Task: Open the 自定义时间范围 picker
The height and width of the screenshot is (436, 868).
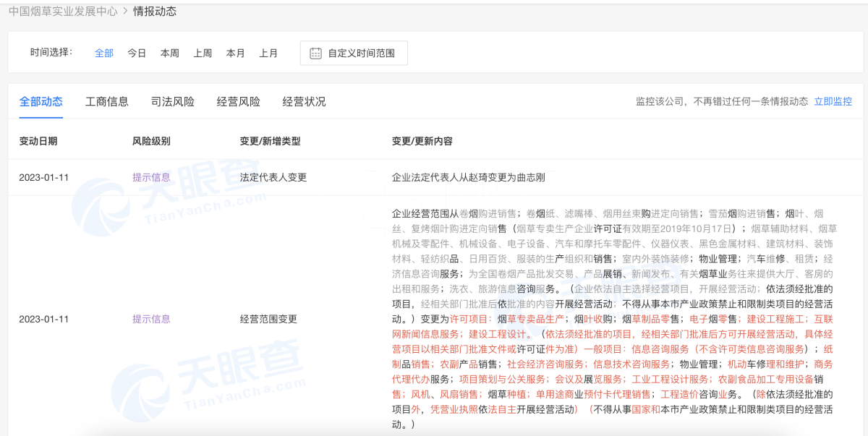Action: [x=354, y=53]
